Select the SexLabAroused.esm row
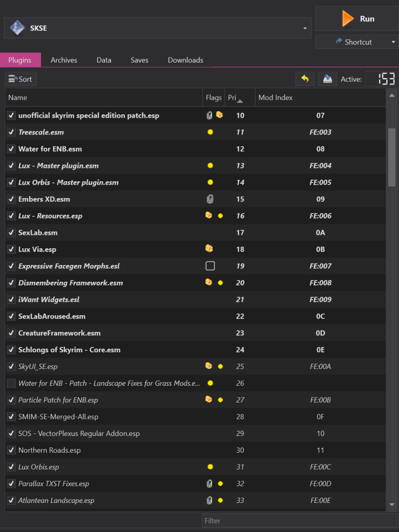Image resolution: width=399 pixels, height=532 pixels. point(196,316)
